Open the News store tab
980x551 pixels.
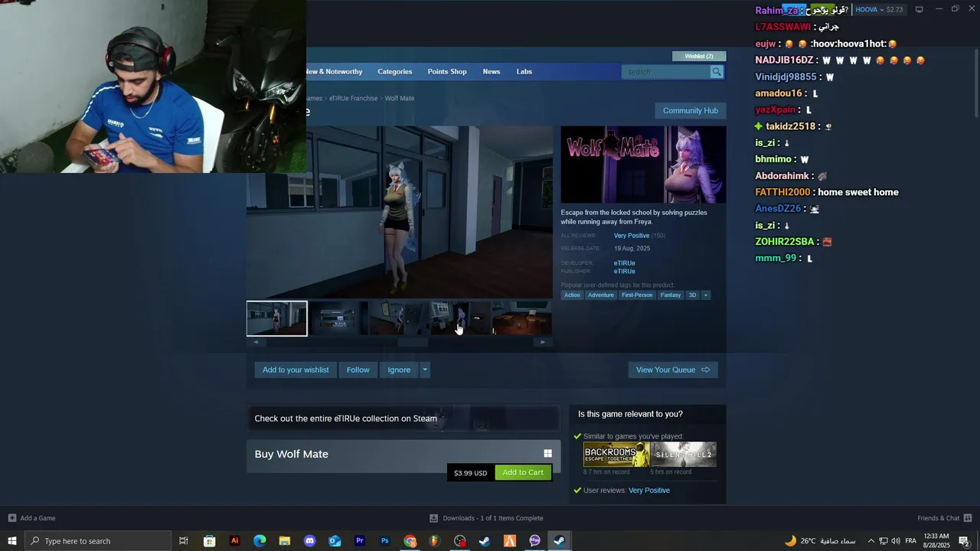click(492, 72)
